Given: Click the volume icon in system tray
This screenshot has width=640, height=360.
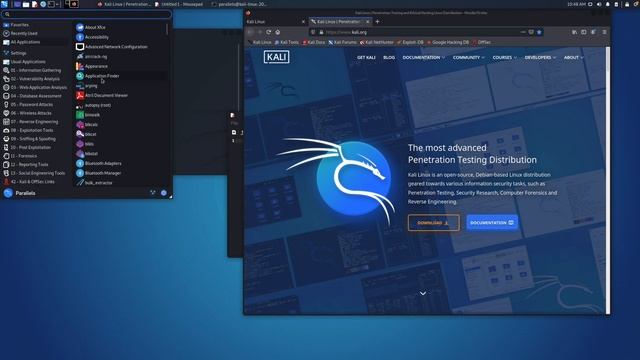Looking at the screenshot, I should point(599,4).
